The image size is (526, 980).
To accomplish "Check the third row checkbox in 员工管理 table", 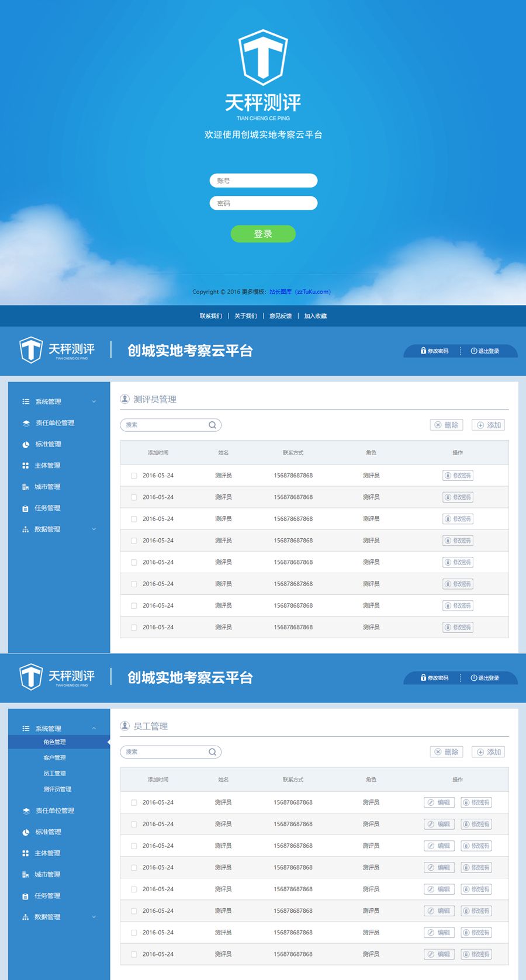I will pyautogui.click(x=134, y=846).
